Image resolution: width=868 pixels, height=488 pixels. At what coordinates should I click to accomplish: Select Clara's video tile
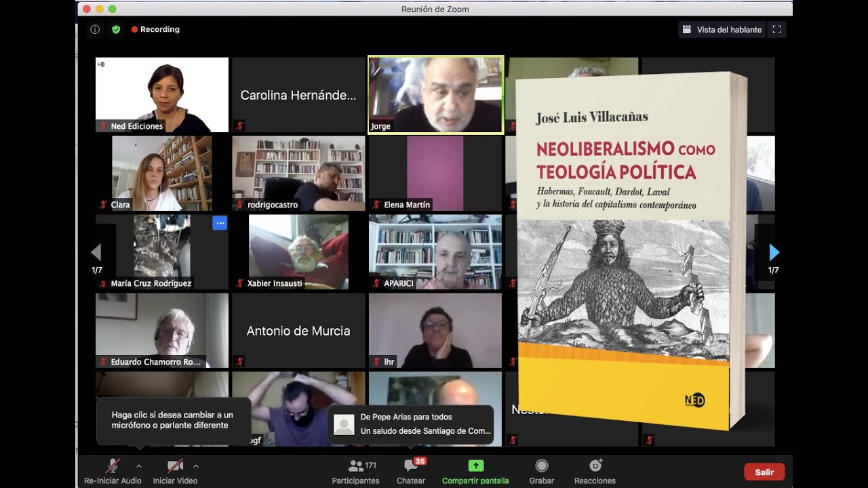[x=162, y=174]
